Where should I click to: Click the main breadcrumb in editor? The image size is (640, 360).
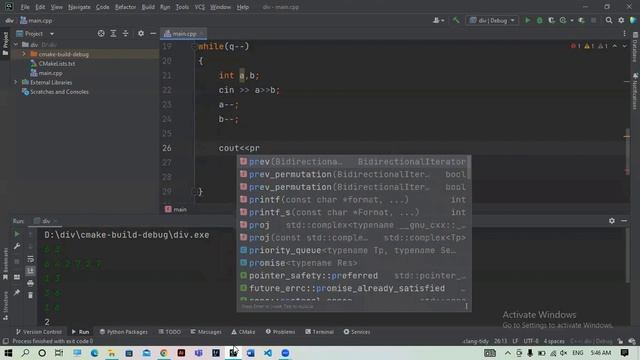[176, 209]
